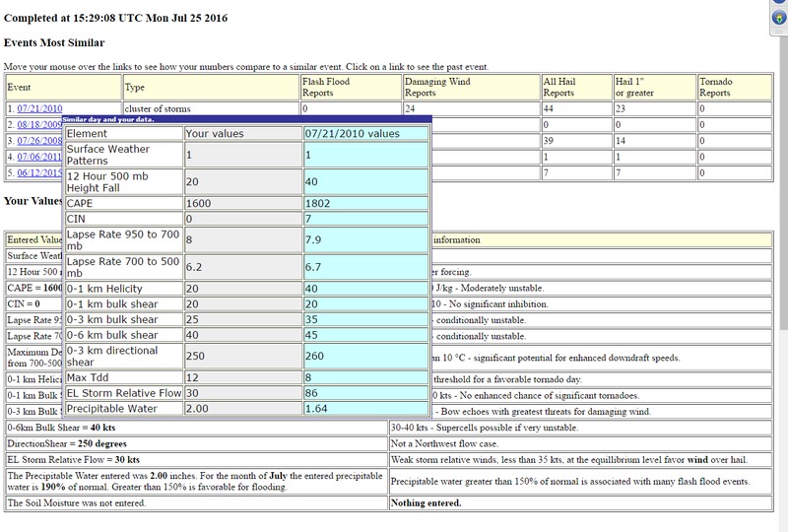Click the '0-1 km Helicity' popup label

tap(124, 289)
